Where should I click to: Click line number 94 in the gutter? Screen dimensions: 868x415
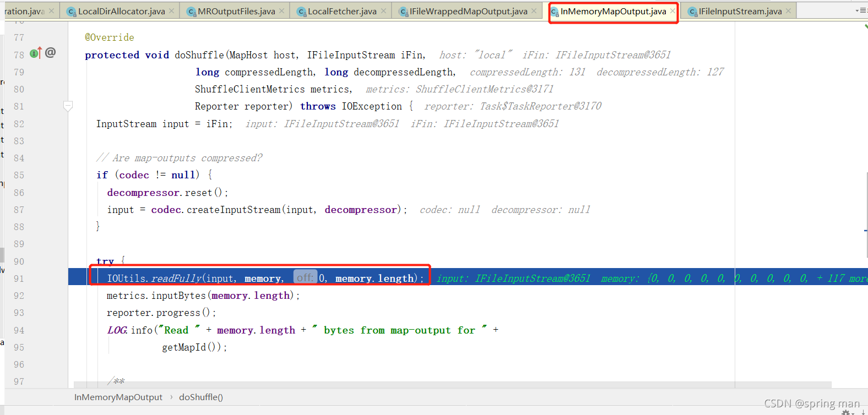click(19, 330)
